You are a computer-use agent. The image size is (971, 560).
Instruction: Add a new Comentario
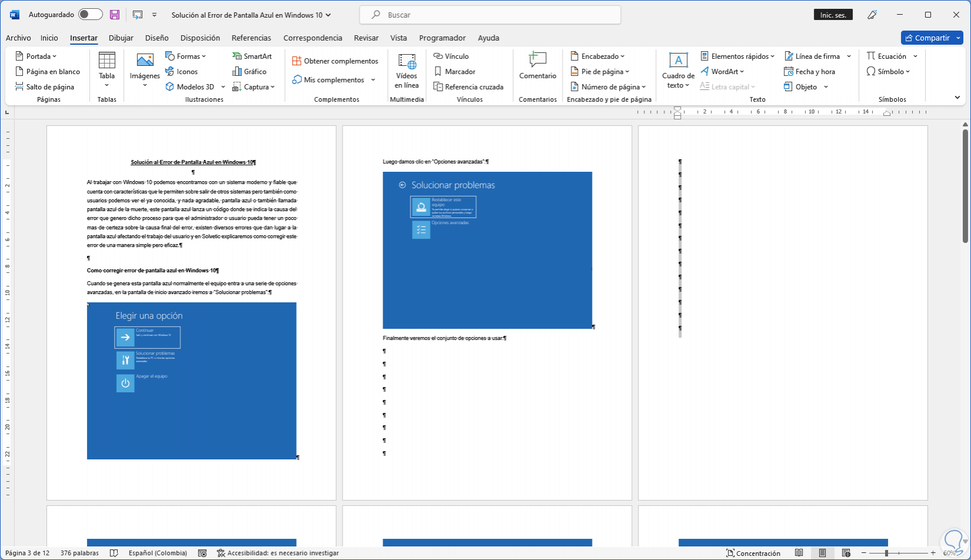(537, 66)
